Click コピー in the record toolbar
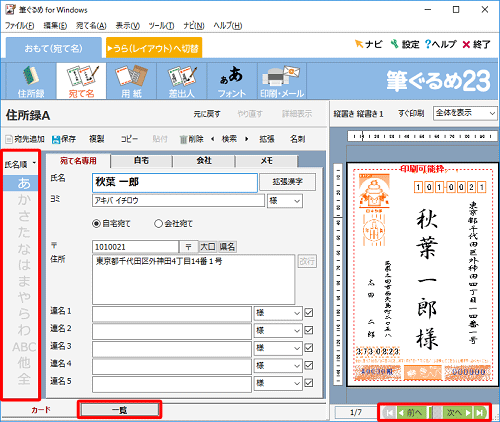500x422 pixels. tap(129, 139)
